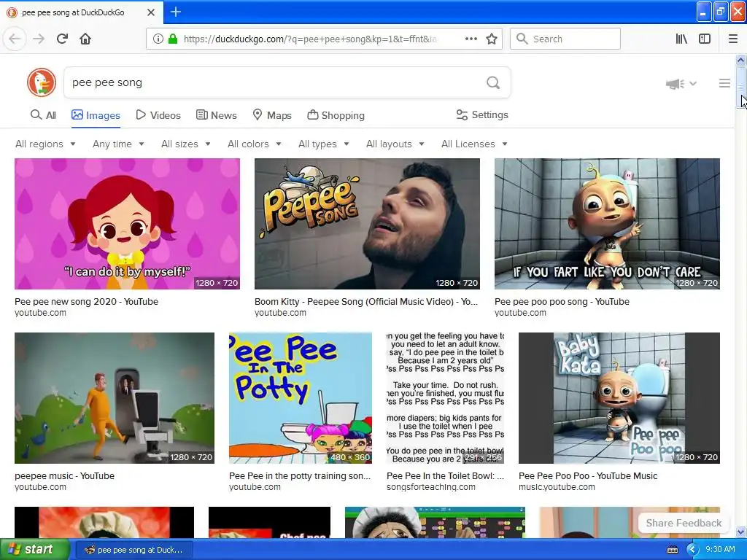The width and height of the screenshot is (747, 560).
Task: Click the DuckDuckGo duck logo
Action: 42,82
